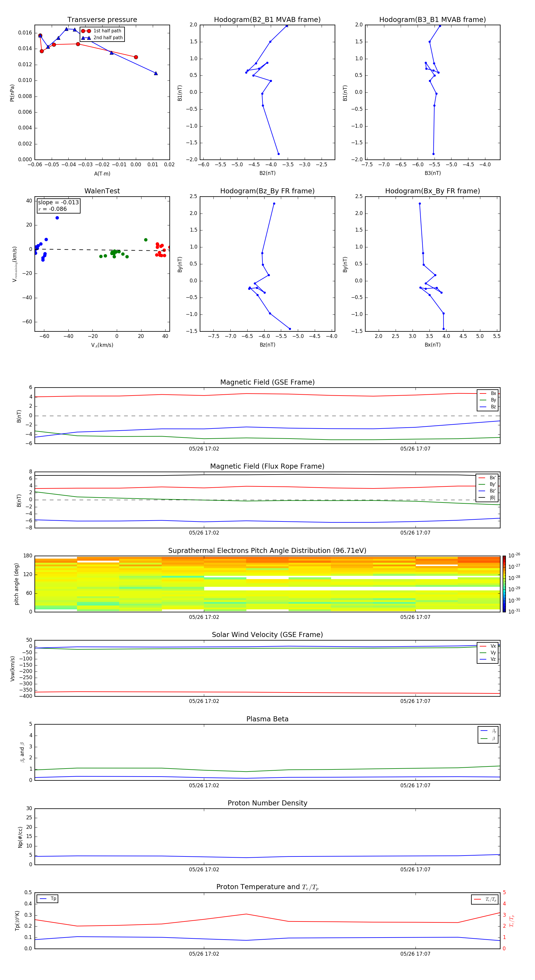Click the 'Proton Temperature and Te/Tp' title
Viewport: 535px width, 980px height.
[267, 887]
